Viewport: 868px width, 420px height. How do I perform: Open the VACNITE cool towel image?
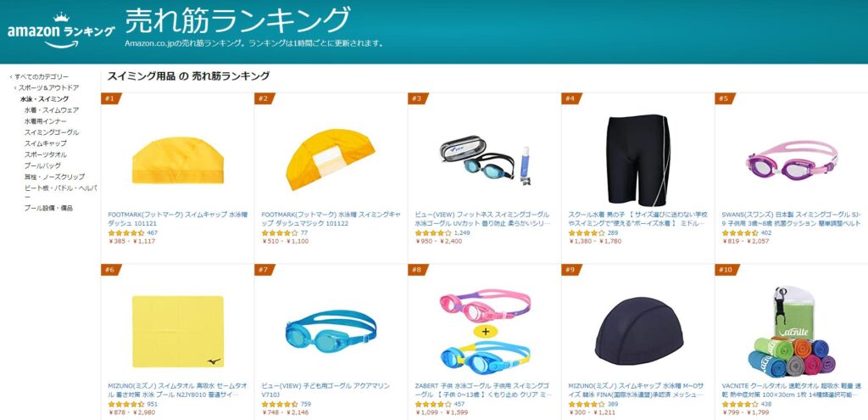point(792,332)
